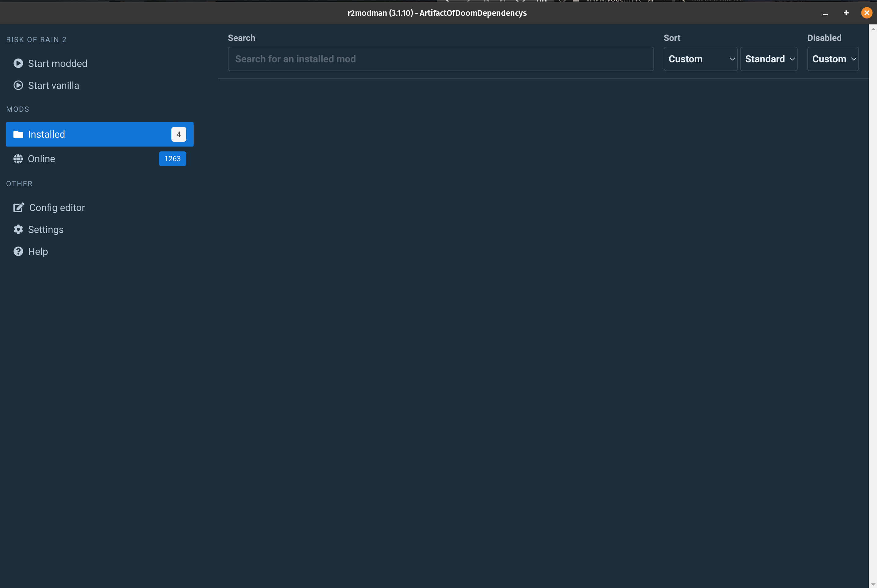Image resolution: width=877 pixels, height=588 pixels.
Task: Click the play icon beside Start vanilla
Action: click(x=18, y=85)
